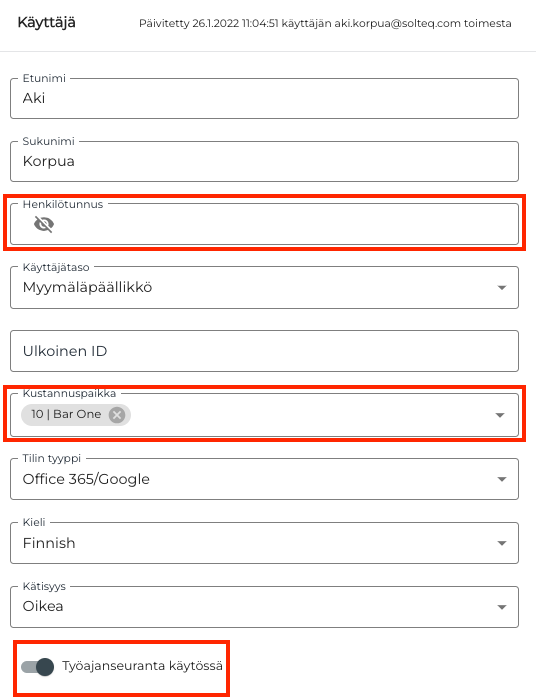Click the 'Työajanseuranta käytössä' switch label
The height and width of the screenshot is (698, 536).
click(142, 666)
